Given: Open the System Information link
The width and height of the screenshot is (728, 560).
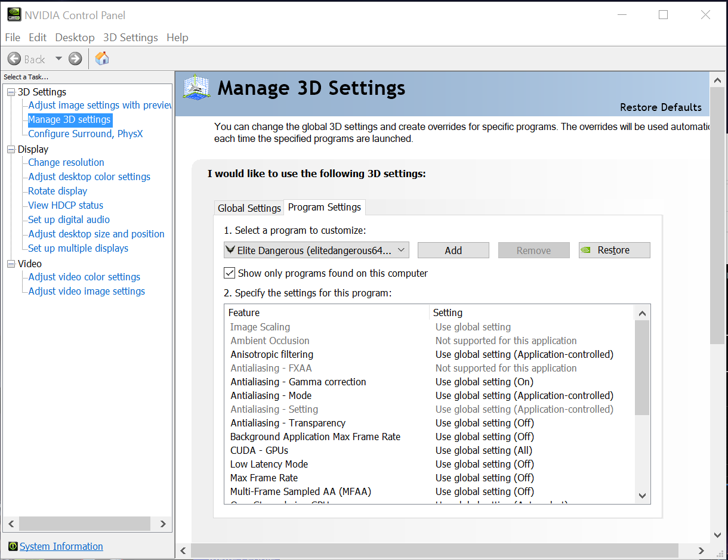Looking at the screenshot, I should pyautogui.click(x=61, y=546).
